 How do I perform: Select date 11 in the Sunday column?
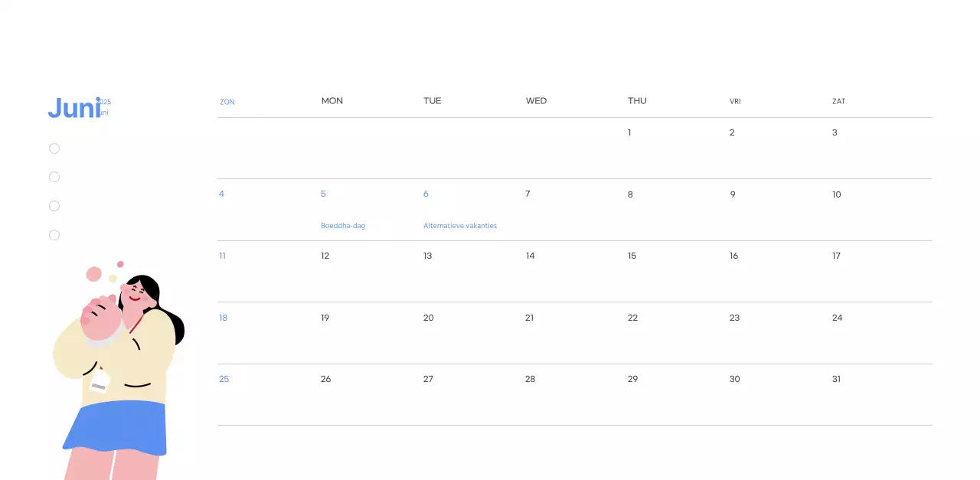click(x=223, y=256)
